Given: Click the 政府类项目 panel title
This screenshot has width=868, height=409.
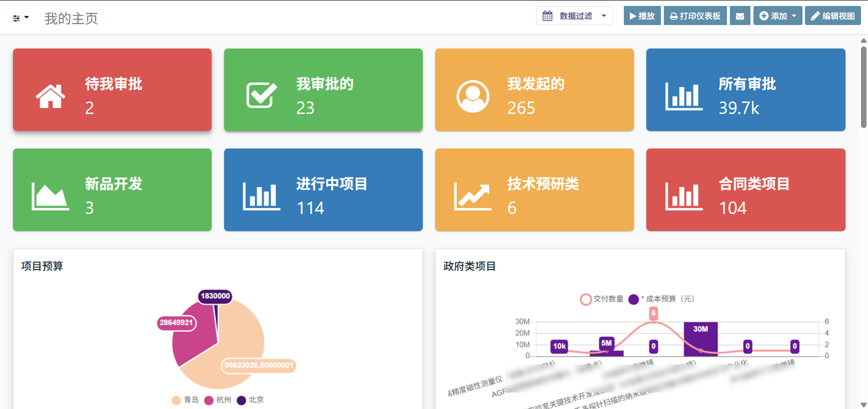Looking at the screenshot, I should click(x=470, y=266).
